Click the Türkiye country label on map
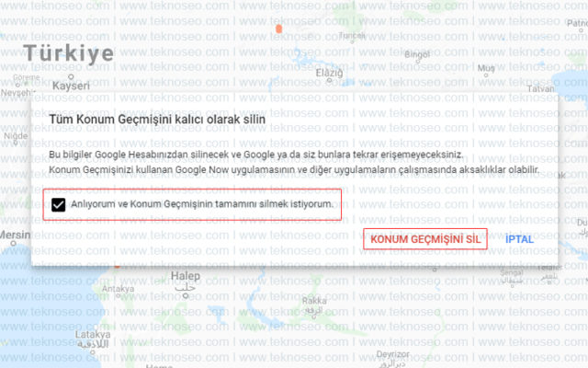The height and width of the screenshot is (368, 588). (x=69, y=53)
